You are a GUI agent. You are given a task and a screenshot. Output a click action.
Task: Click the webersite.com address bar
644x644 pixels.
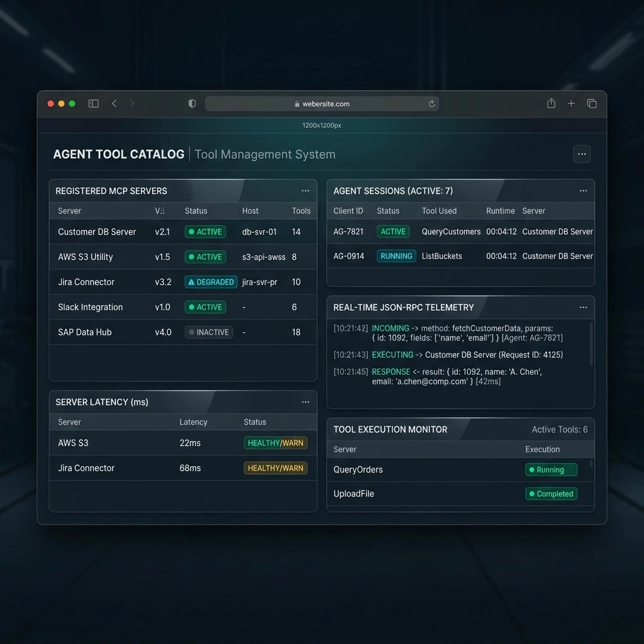(321, 104)
